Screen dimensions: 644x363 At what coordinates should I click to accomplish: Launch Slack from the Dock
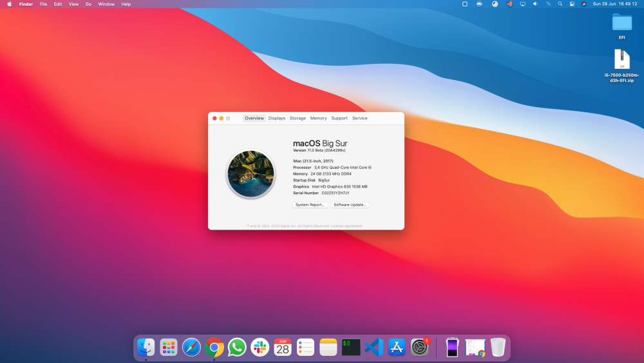[260, 348]
